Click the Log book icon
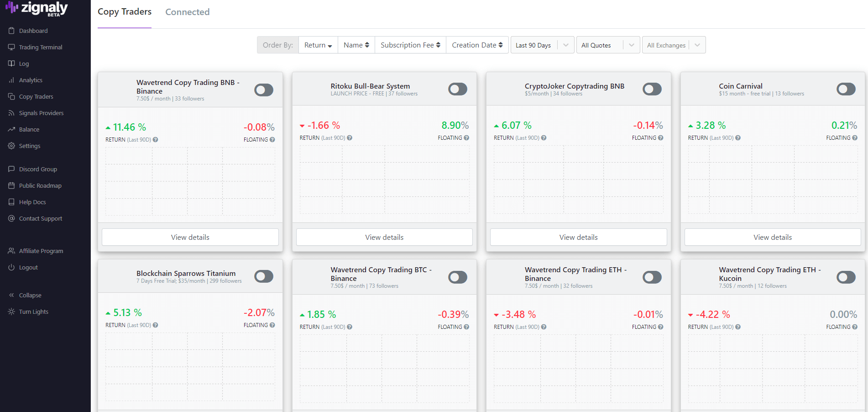Screen dimensions: 868x412 [x=11, y=63]
